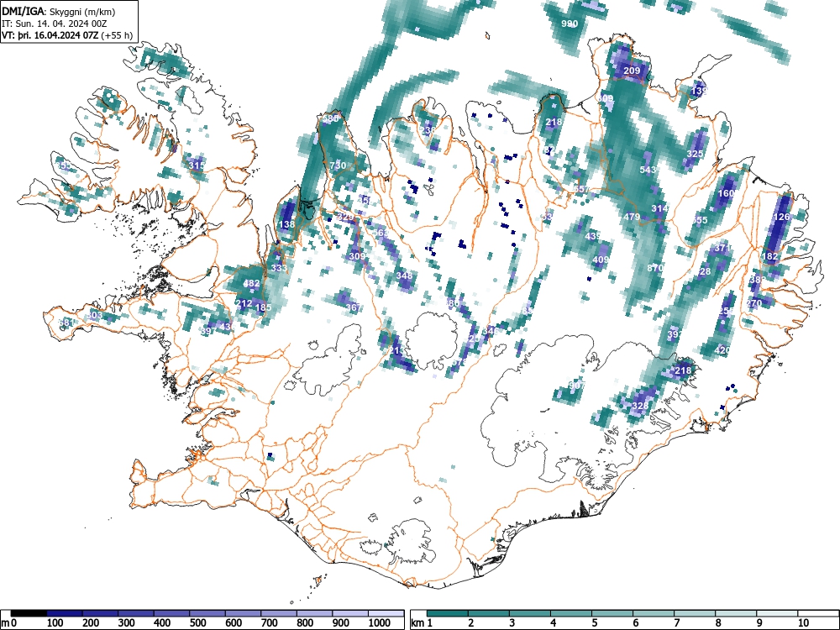
Task: Click the visibility value '870' on the map
Action: tap(655, 268)
